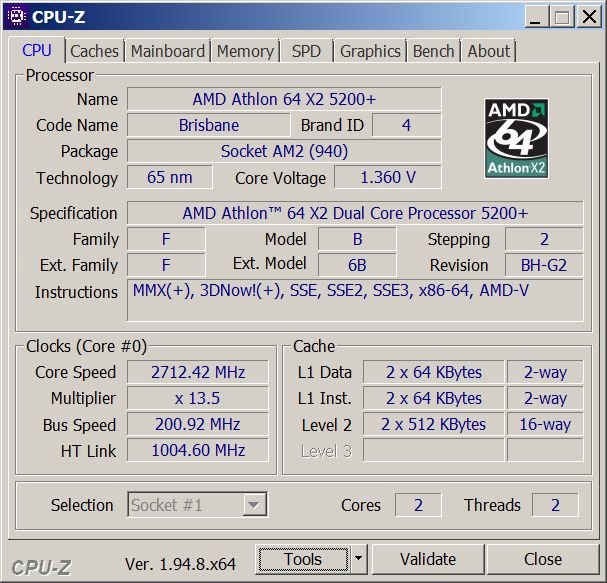Click the Level 2 16-way value
The width and height of the screenshot is (607, 583).
tap(545, 424)
